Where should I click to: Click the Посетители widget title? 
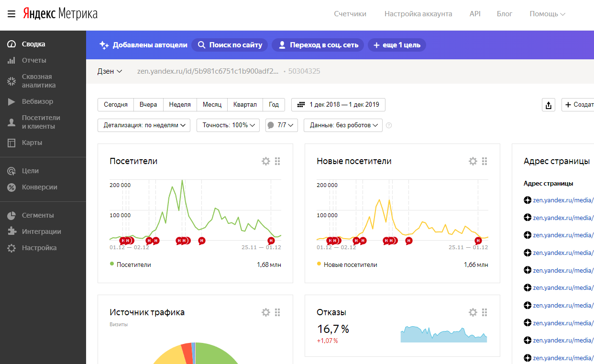133,161
